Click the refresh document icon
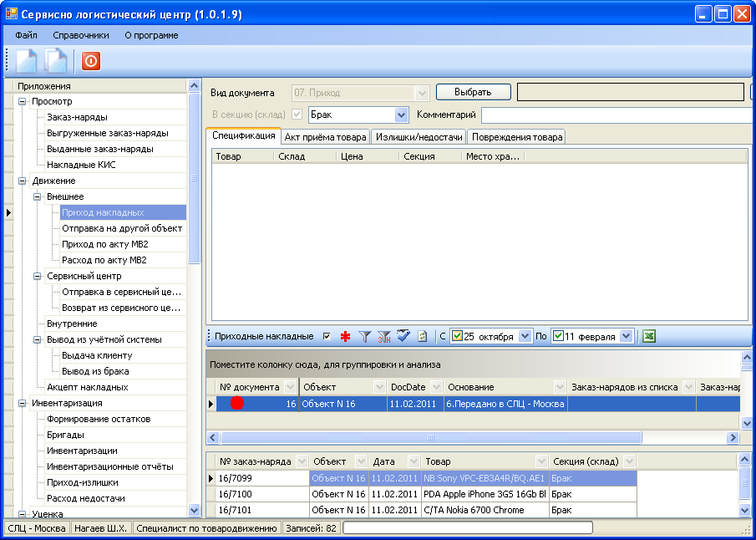This screenshot has height=540, width=756. (423, 337)
